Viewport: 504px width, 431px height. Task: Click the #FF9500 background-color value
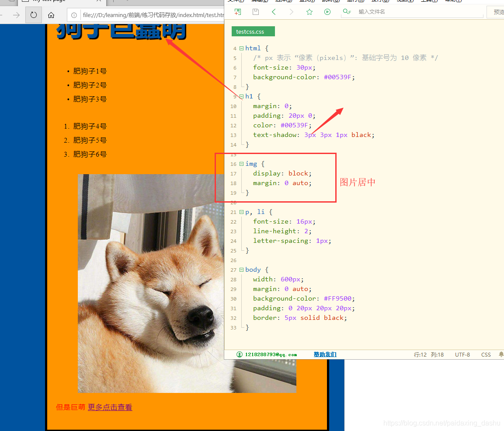337,299
